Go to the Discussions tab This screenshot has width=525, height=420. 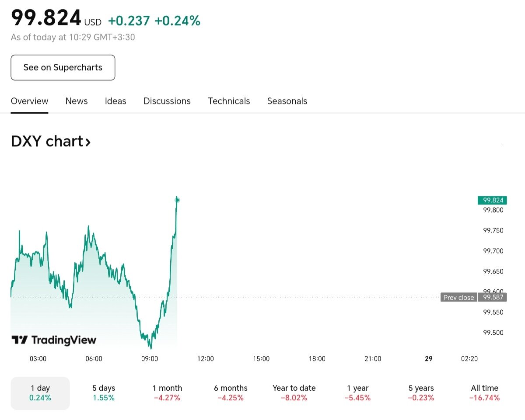pos(167,101)
